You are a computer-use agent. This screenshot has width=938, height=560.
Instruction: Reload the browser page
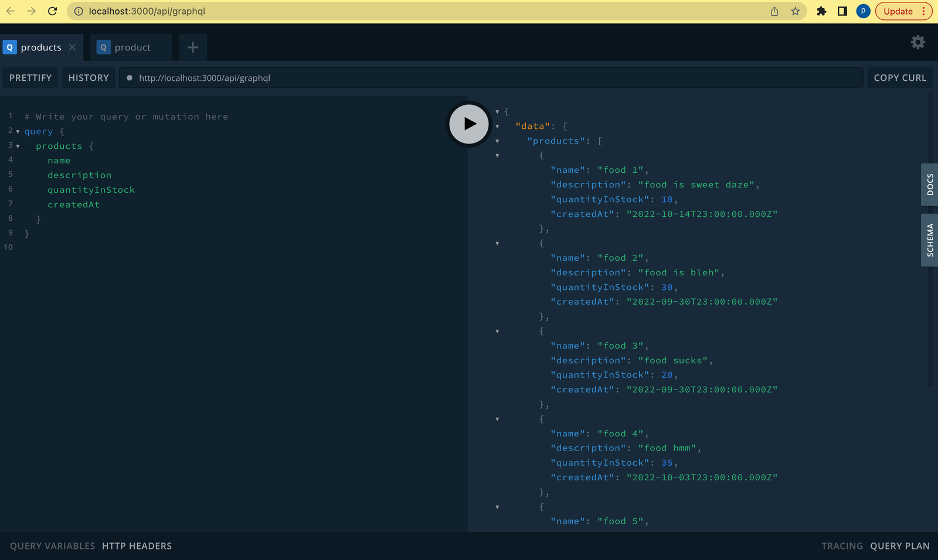[52, 11]
